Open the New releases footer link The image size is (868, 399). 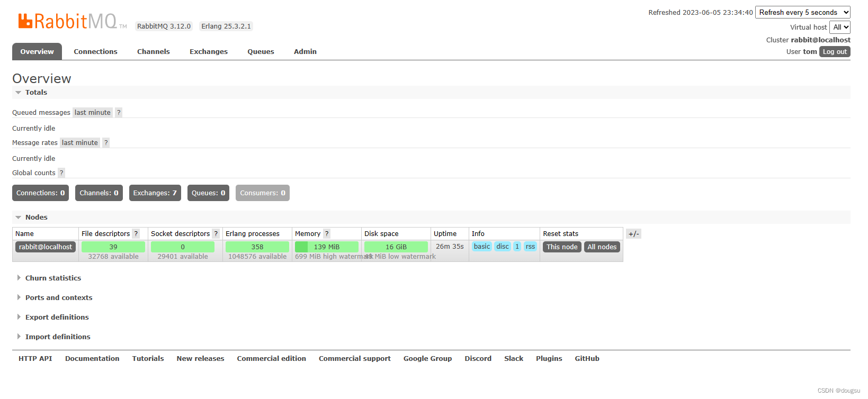tap(201, 359)
